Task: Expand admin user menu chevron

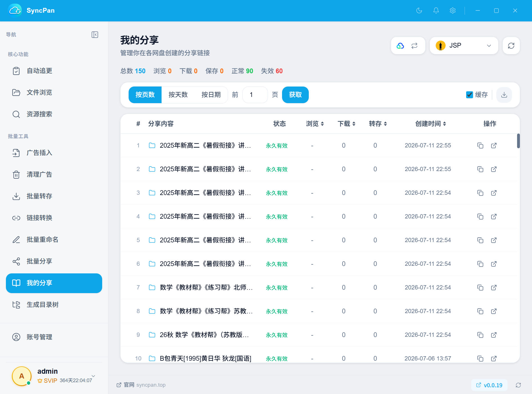Action: click(x=93, y=376)
